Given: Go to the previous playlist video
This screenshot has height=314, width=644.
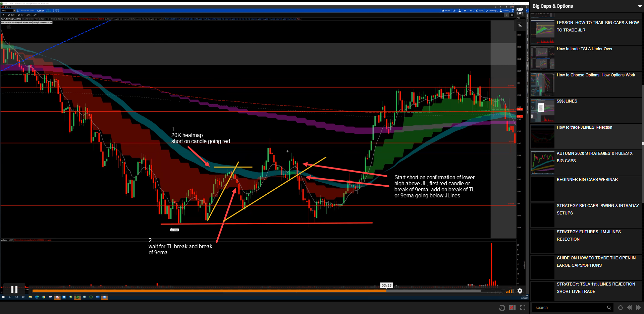Looking at the screenshot, I should pos(630,308).
